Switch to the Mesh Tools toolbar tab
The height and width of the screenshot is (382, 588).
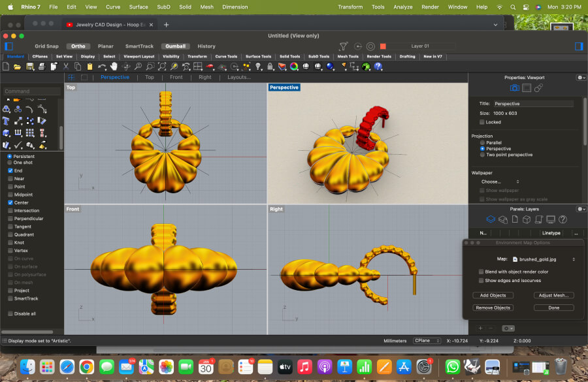point(348,57)
